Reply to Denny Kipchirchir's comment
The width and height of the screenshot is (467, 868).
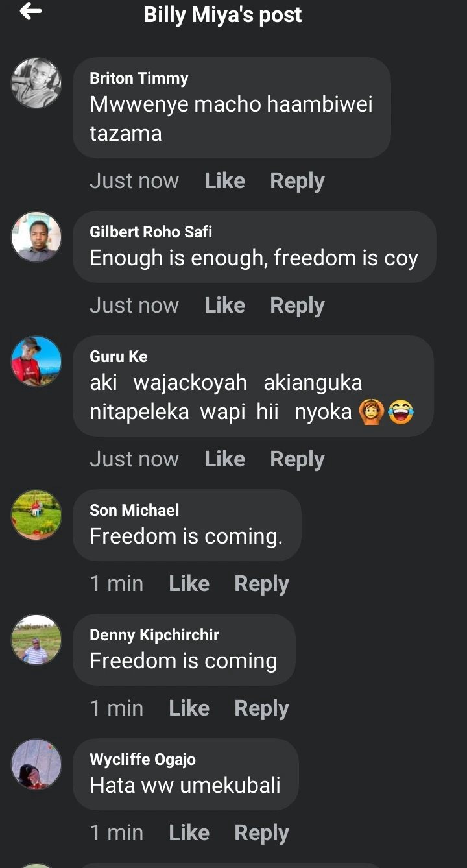click(261, 708)
